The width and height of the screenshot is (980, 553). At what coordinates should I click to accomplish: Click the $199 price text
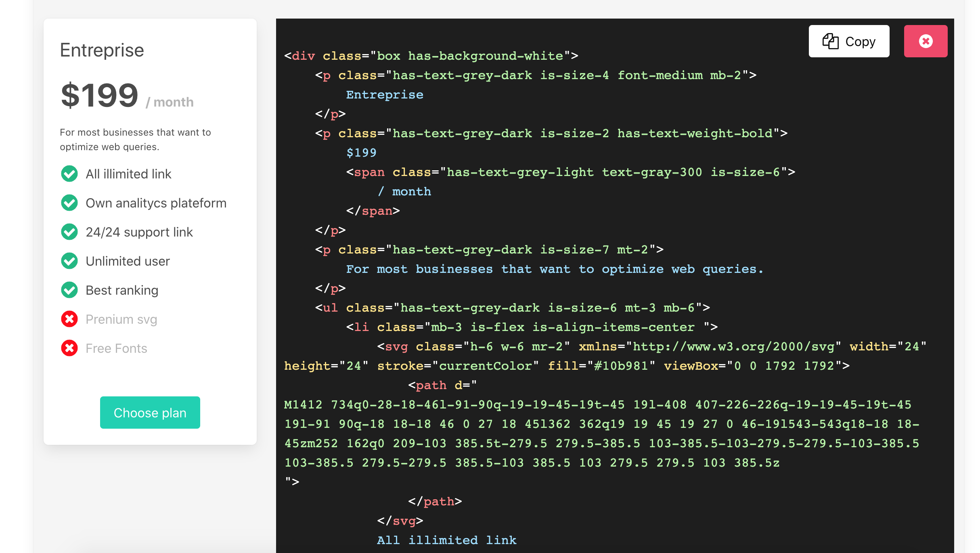click(x=99, y=95)
